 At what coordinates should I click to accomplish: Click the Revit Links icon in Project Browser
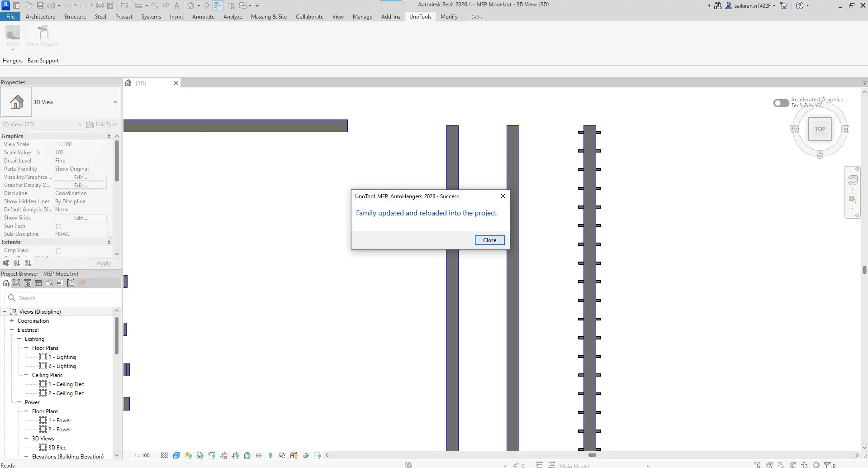coord(82,283)
